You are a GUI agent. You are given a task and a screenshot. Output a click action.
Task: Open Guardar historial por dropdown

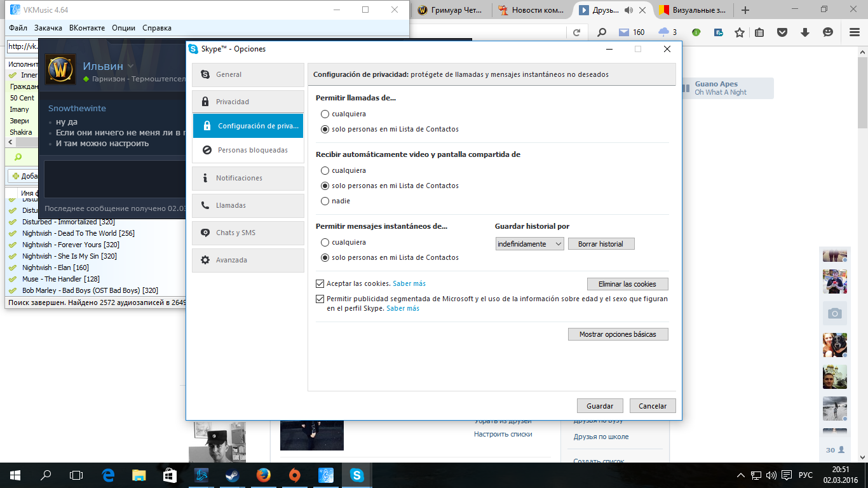point(529,244)
